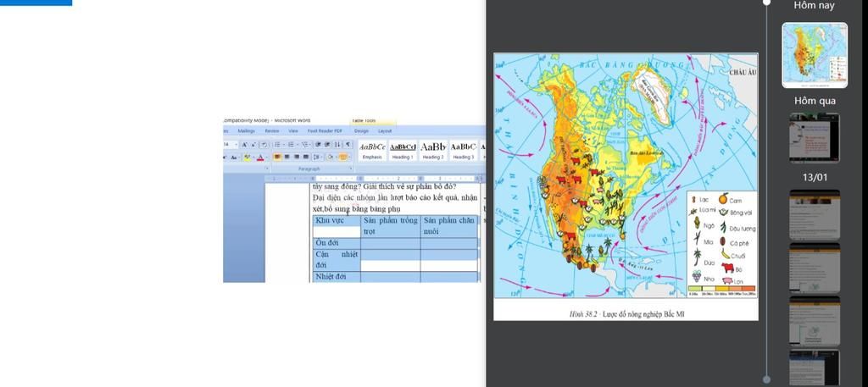Apply the Heading 1 style
The height and width of the screenshot is (387, 868).
coord(403,151)
